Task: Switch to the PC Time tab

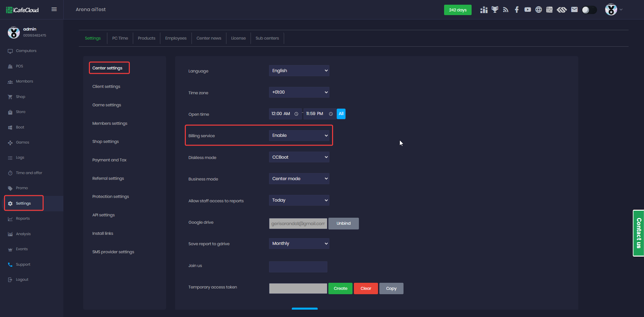Action: (120, 38)
